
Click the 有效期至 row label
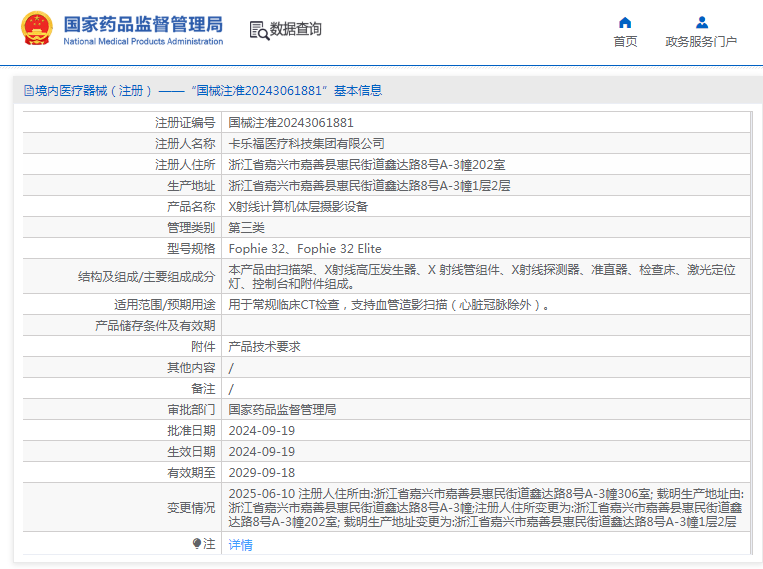(x=191, y=473)
